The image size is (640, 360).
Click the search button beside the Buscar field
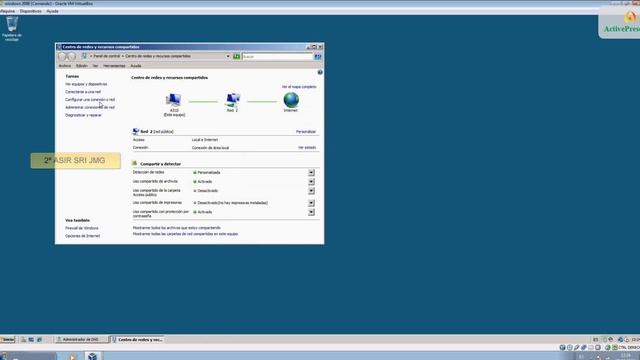(x=318, y=57)
